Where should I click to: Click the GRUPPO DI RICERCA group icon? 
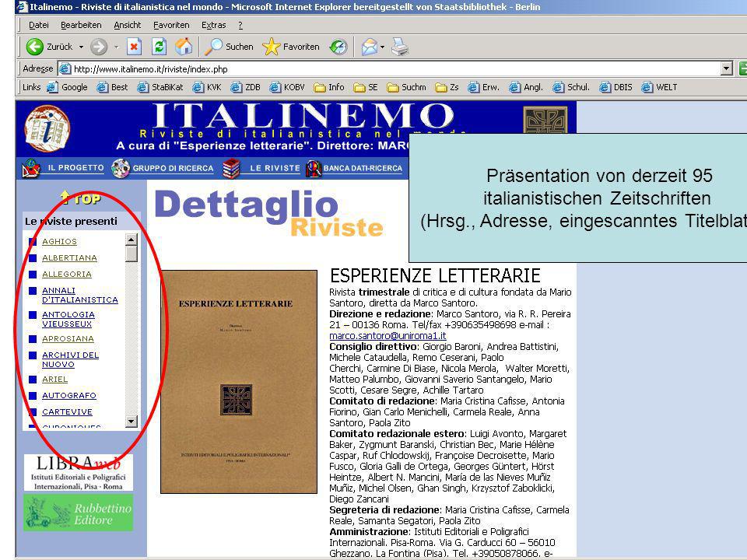pyautogui.click(x=121, y=168)
